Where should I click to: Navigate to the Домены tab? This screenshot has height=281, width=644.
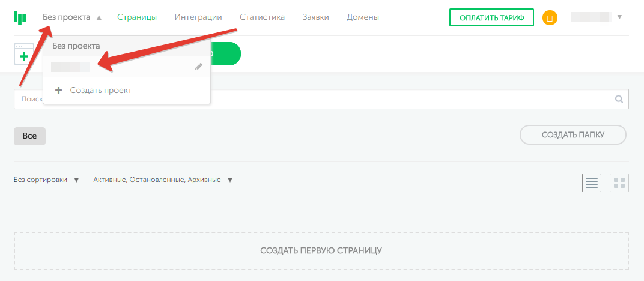362,17
